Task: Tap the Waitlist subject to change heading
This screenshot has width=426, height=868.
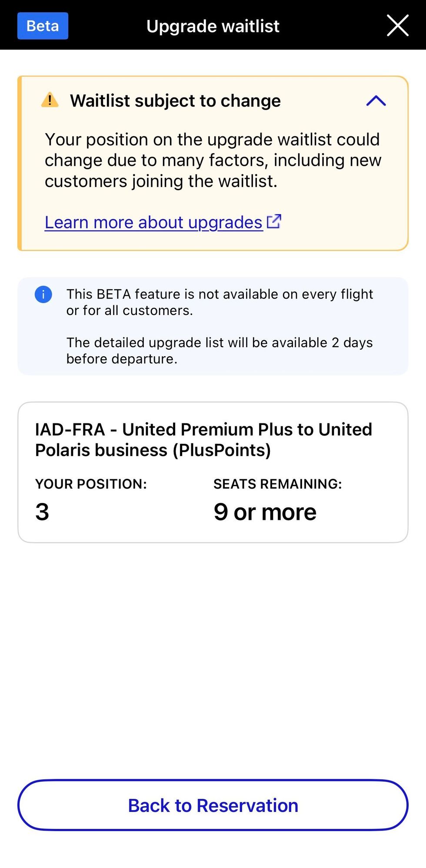Action: 175,101
